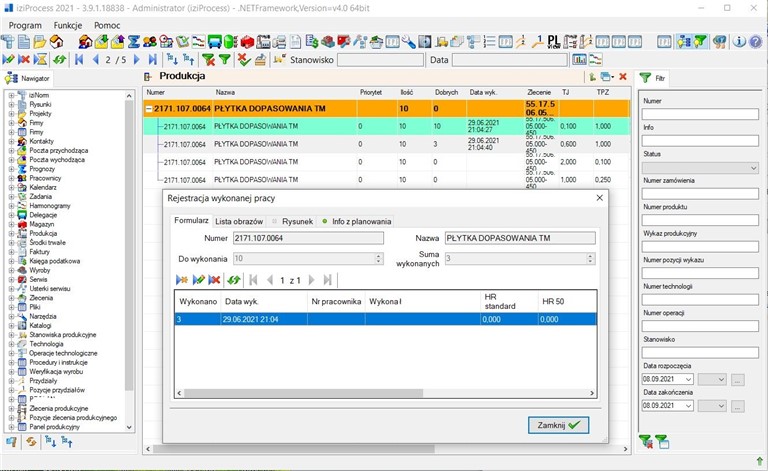The image size is (768, 471).
Task: Click the printer icon in top toolbar
Action: [280, 42]
